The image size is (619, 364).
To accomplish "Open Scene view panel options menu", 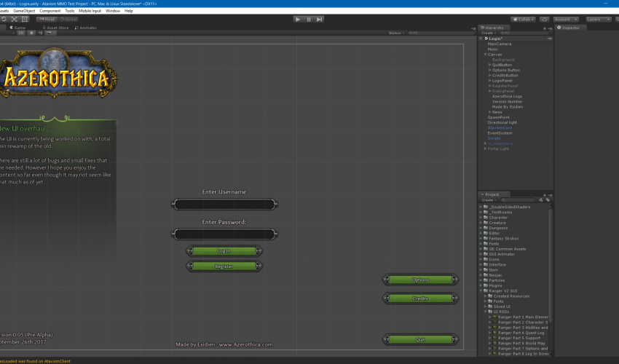I will click(x=473, y=28).
